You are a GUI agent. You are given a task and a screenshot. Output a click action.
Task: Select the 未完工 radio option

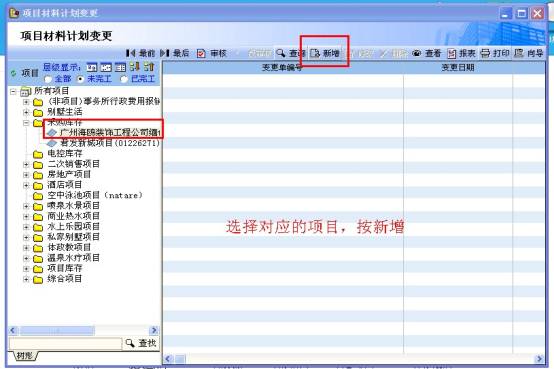point(81,79)
